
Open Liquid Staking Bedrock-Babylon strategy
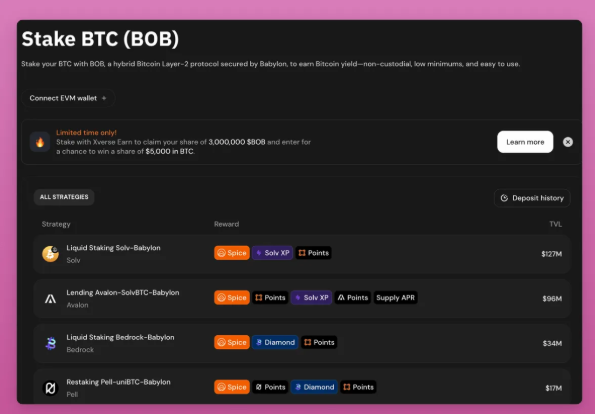pos(302,343)
